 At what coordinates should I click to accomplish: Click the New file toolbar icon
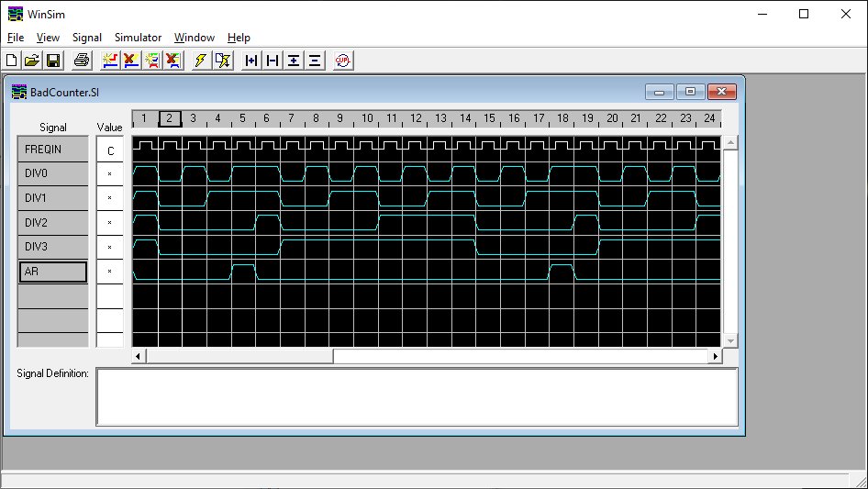[12, 61]
